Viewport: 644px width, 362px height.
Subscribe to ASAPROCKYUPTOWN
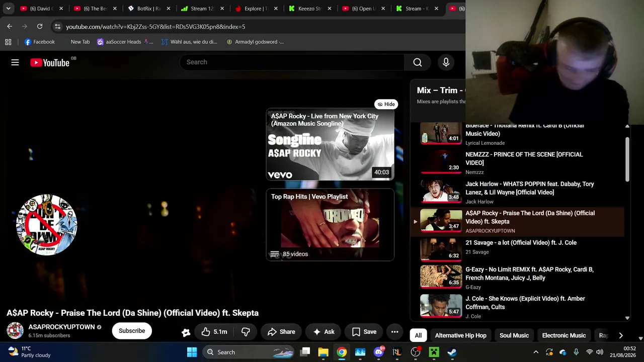[x=132, y=331]
